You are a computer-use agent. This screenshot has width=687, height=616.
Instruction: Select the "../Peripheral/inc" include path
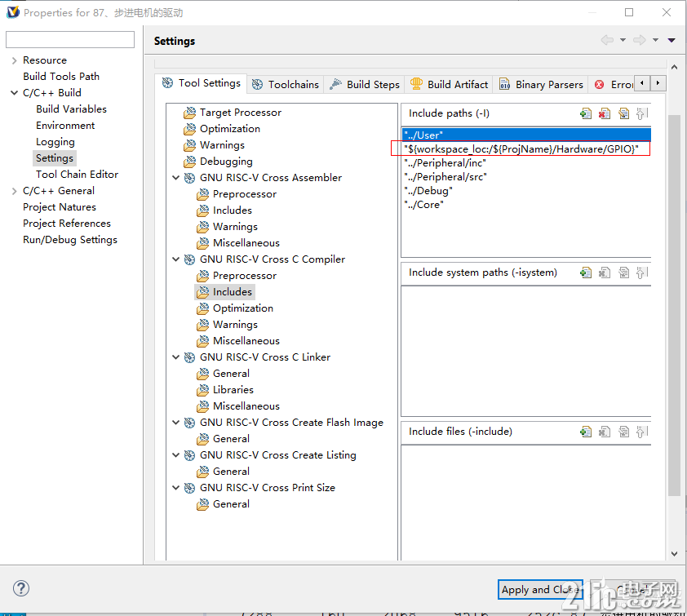click(x=445, y=163)
